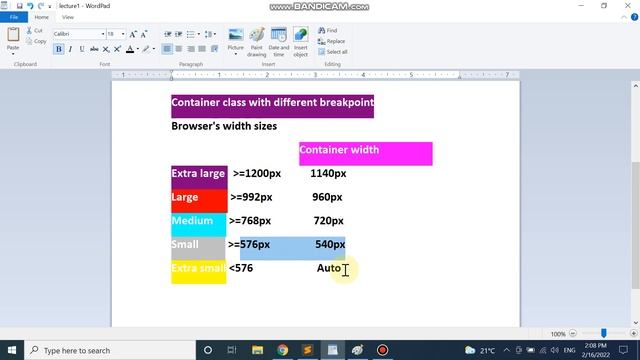
Task: Click the scrollbar up arrow
Action: [x=636, y=86]
